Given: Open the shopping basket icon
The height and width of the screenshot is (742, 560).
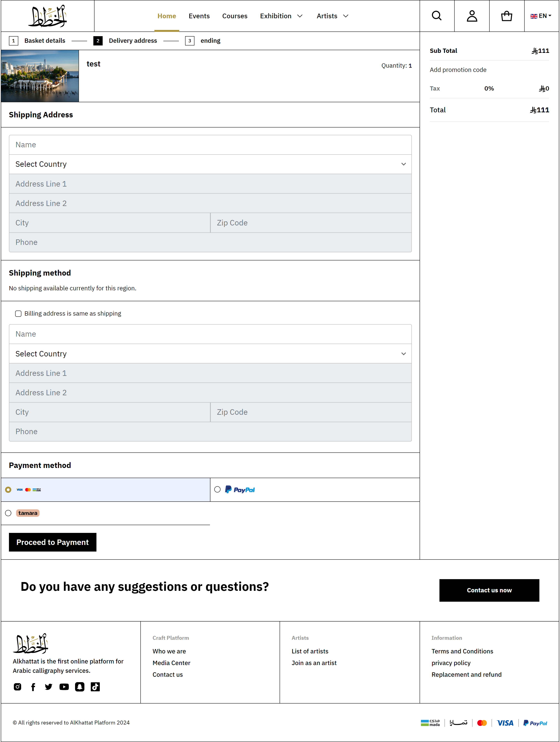Looking at the screenshot, I should (506, 16).
